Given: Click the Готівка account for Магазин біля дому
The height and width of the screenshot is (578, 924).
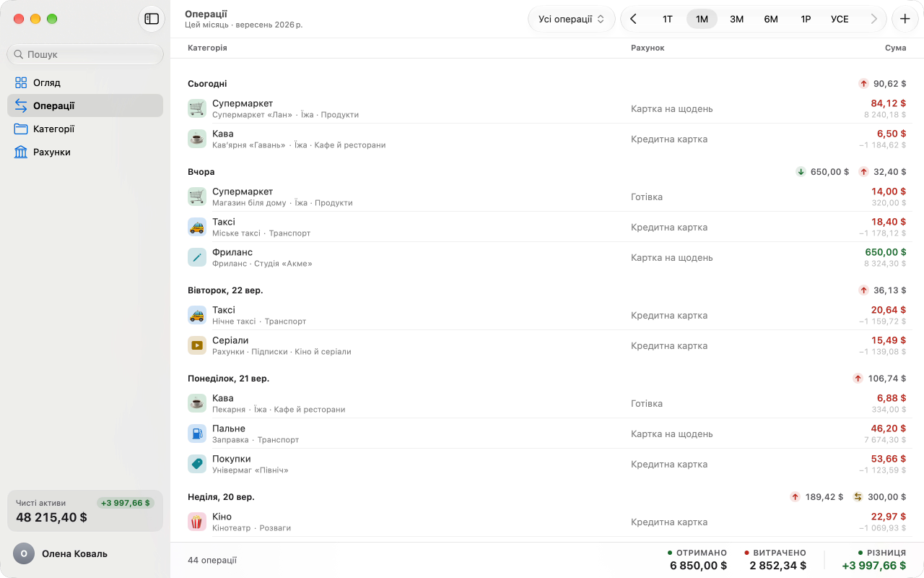Looking at the screenshot, I should point(647,197).
